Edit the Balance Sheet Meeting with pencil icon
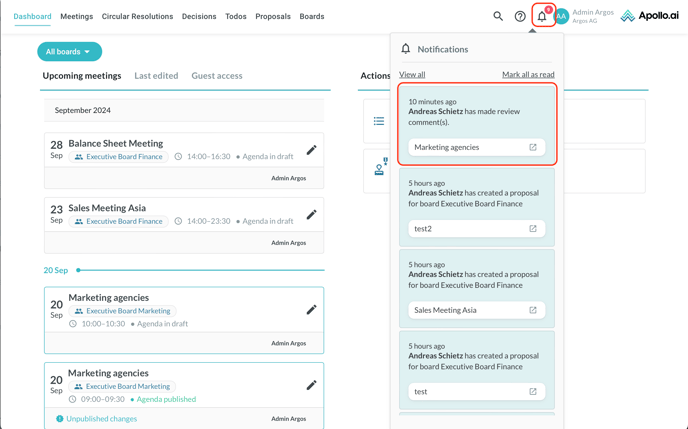 (x=311, y=150)
